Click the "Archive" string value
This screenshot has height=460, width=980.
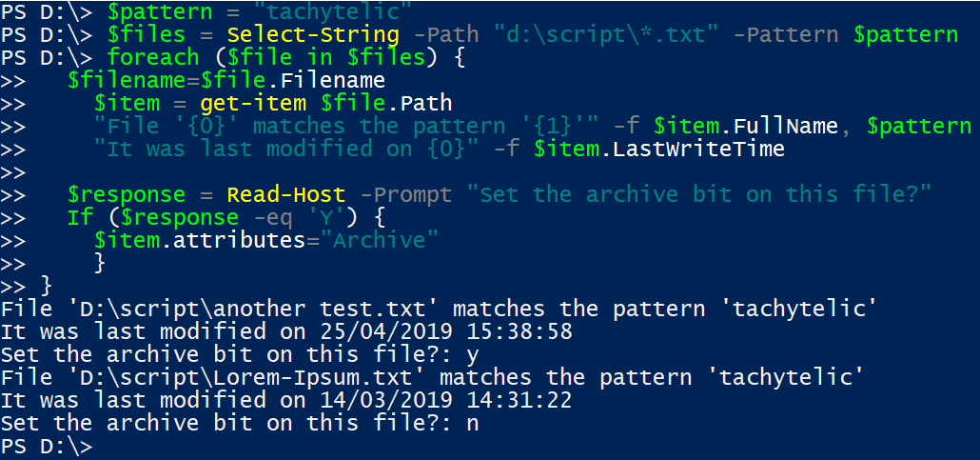(x=380, y=240)
